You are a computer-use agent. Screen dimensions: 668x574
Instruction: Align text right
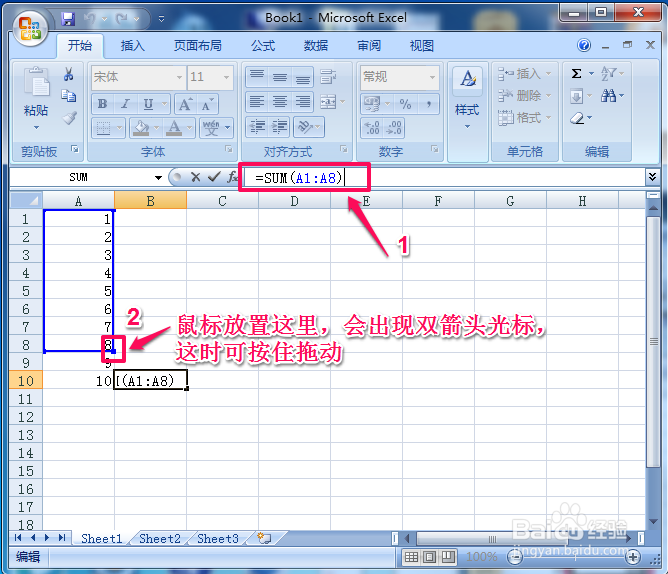tap(302, 102)
